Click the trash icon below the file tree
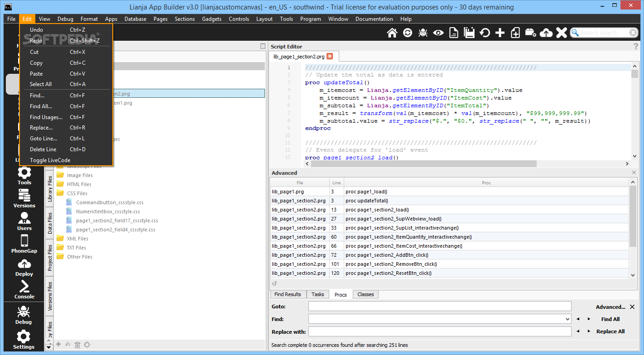644x355 pixels. coord(77,345)
